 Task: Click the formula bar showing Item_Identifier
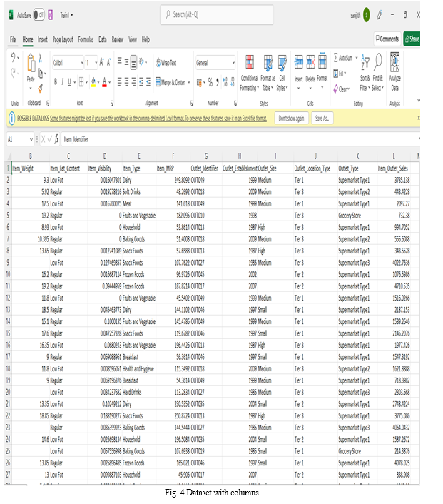pyautogui.click(x=240, y=139)
